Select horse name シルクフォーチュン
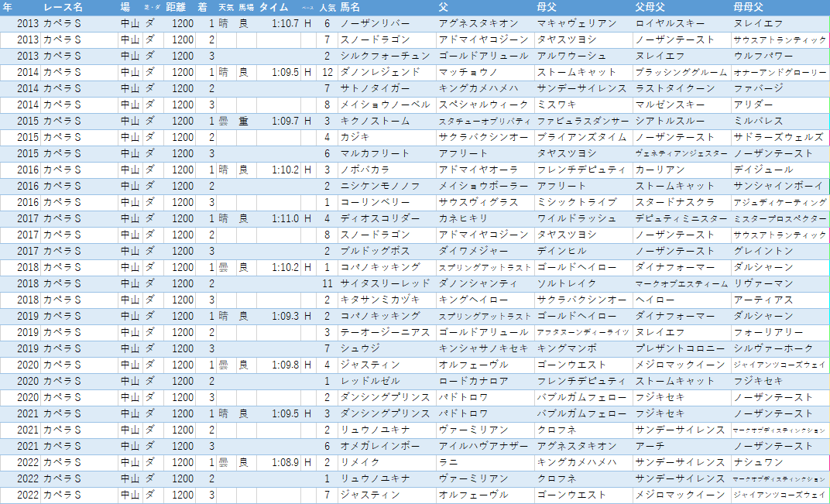830x504 pixels. coord(385,56)
